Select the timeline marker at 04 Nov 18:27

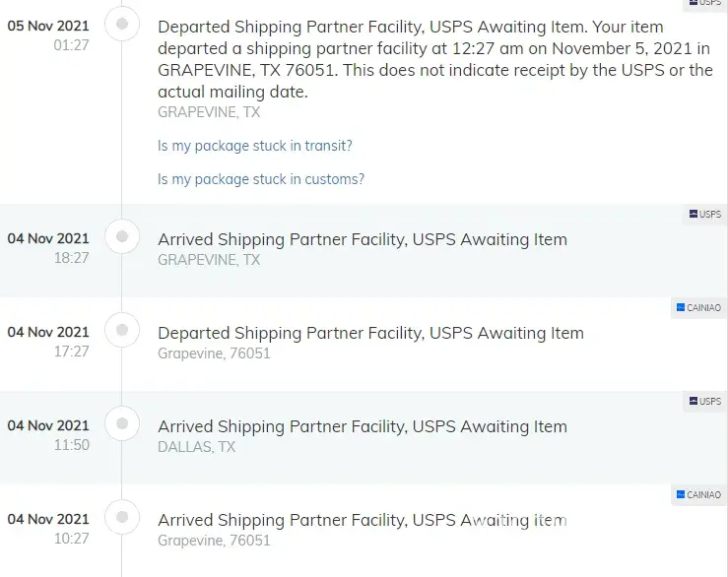click(122, 236)
